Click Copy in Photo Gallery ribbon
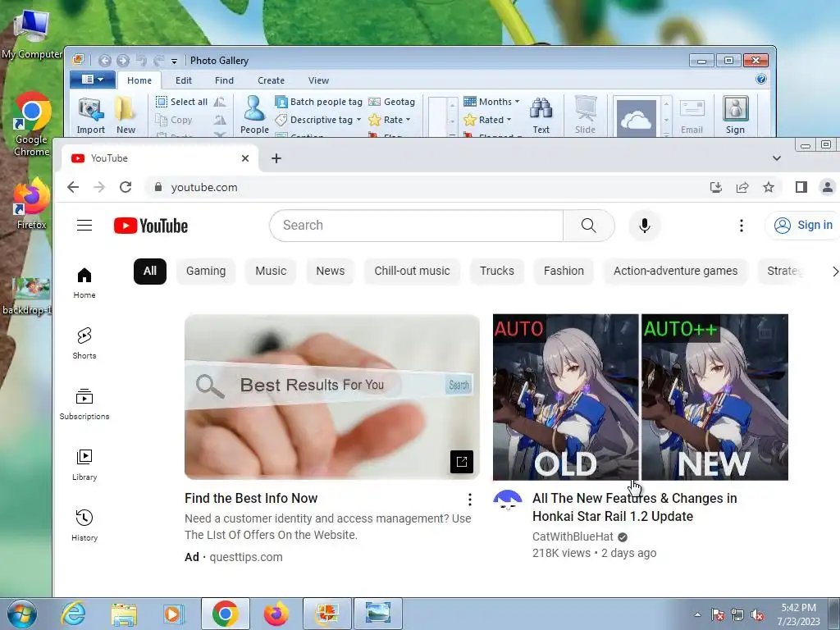This screenshot has height=630, width=840. pyautogui.click(x=174, y=120)
